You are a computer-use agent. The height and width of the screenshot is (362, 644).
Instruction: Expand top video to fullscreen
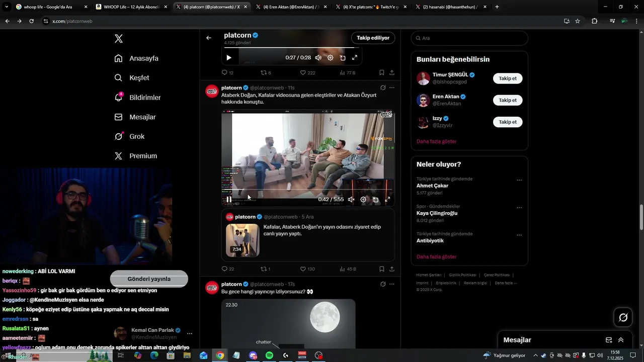355,58
